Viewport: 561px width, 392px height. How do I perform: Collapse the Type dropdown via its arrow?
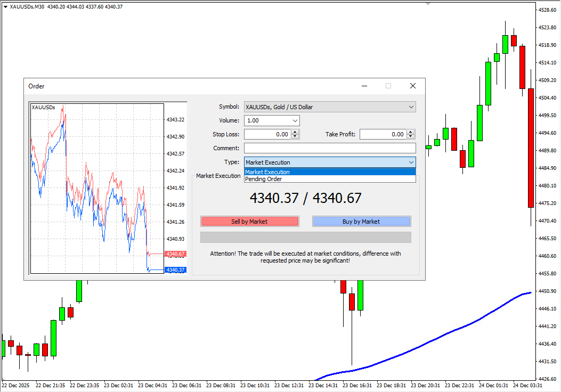click(411, 162)
